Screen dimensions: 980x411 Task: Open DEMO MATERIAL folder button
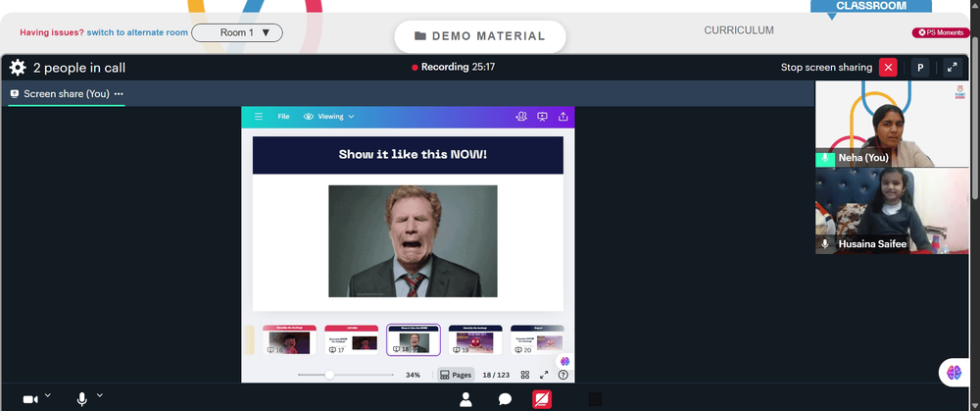point(480,36)
